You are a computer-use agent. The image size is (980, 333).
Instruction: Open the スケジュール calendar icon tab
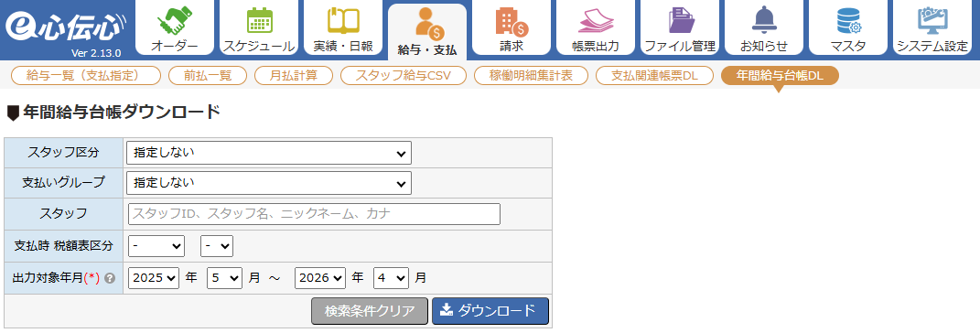259,27
